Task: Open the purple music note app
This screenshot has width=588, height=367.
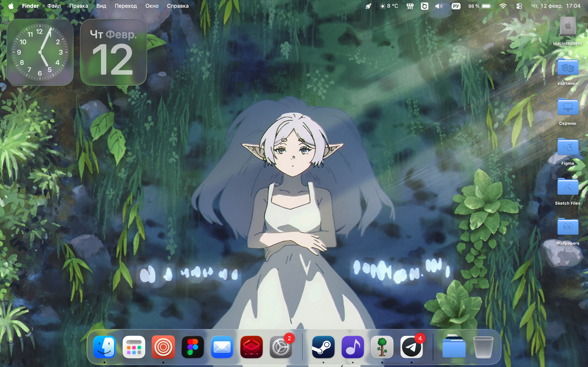Action: pyautogui.click(x=353, y=347)
